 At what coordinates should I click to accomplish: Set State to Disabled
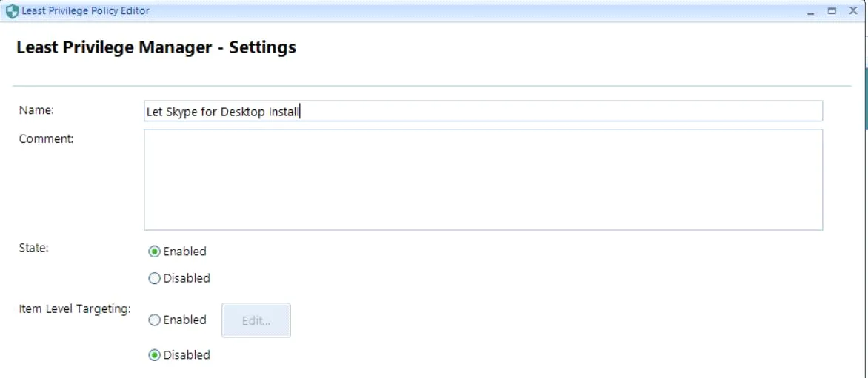point(154,279)
